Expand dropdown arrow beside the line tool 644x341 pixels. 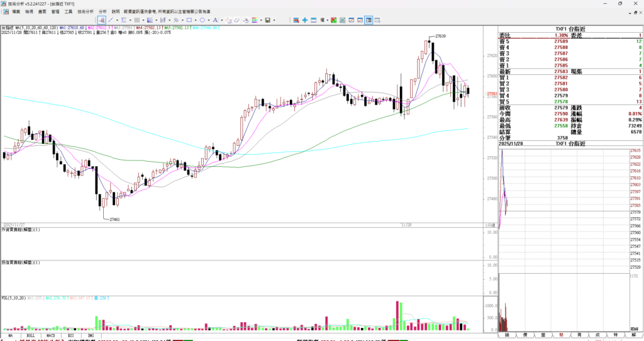click(118, 20)
